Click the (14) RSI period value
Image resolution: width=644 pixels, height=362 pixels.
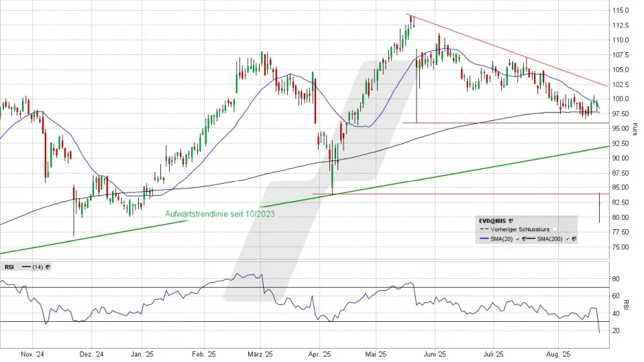pos(38,267)
